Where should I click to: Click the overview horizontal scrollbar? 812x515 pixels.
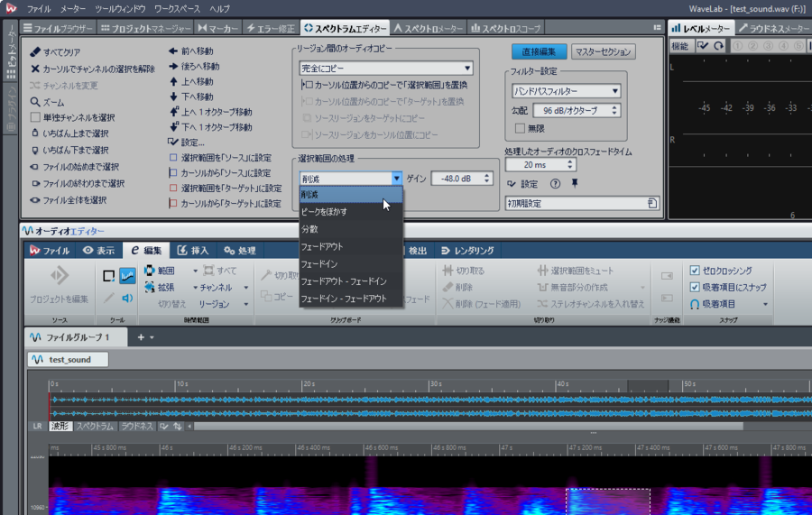click(468, 427)
